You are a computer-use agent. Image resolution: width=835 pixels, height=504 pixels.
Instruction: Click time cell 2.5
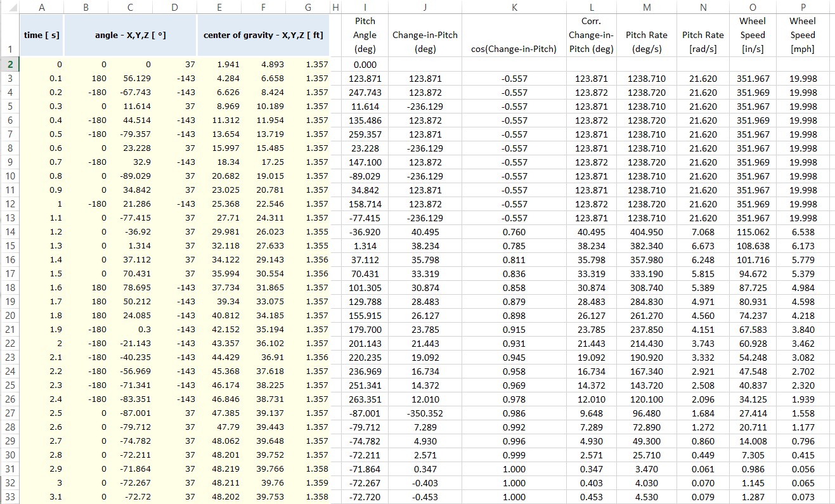(42, 413)
